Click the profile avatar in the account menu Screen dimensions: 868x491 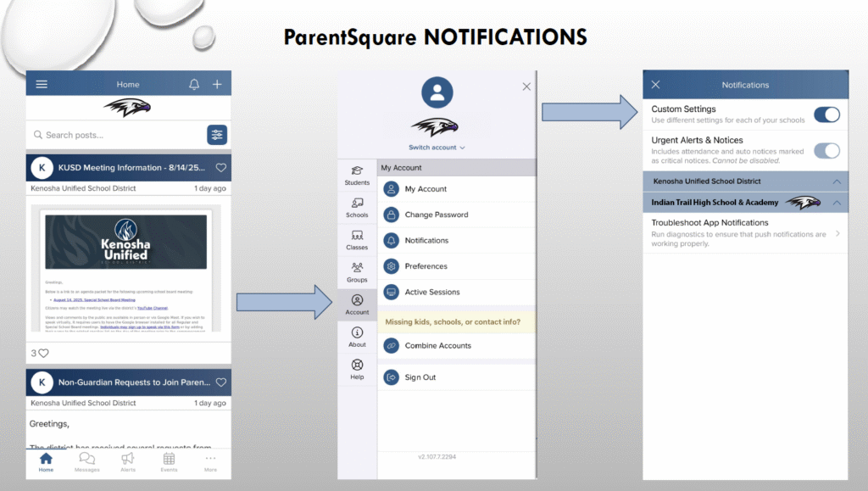(437, 92)
